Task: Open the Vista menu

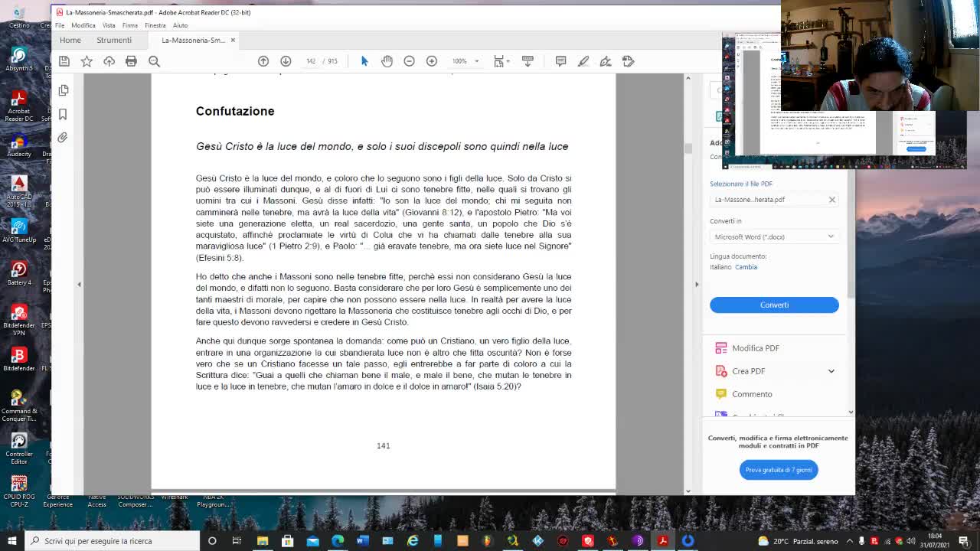Action: pyautogui.click(x=109, y=25)
